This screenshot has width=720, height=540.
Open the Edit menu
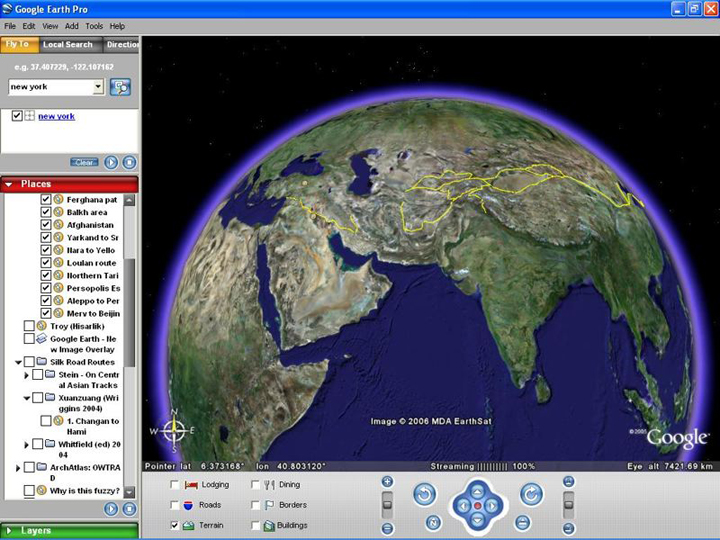click(x=29, y=26)
